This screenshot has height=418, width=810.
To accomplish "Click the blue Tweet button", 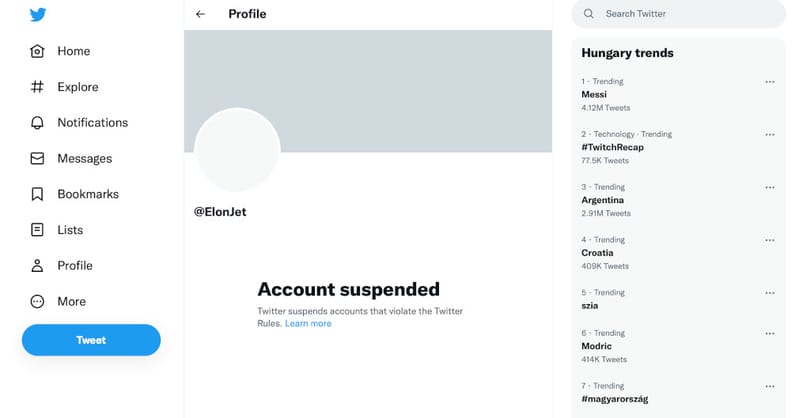I will click(x=91, y=340).
